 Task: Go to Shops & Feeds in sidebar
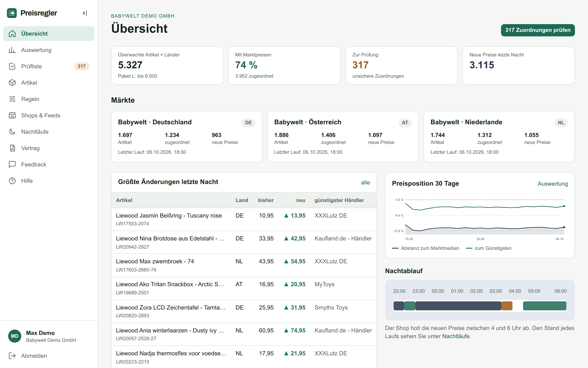[49, 115]
